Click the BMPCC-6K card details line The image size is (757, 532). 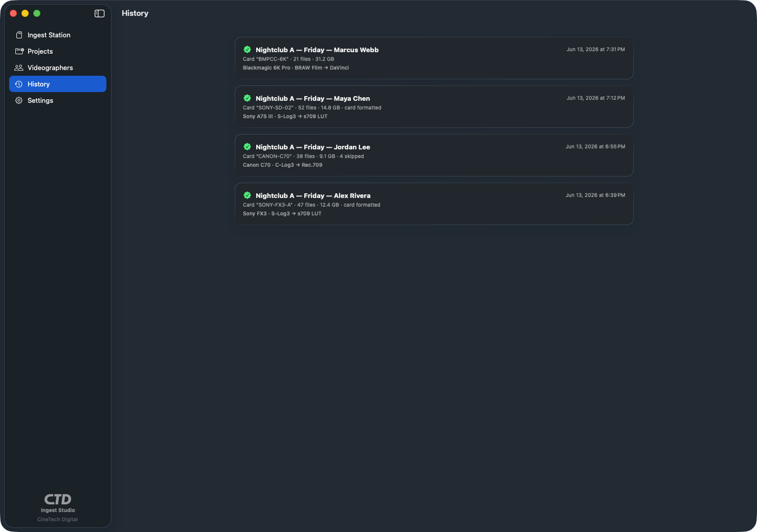[x=288, y=59]
